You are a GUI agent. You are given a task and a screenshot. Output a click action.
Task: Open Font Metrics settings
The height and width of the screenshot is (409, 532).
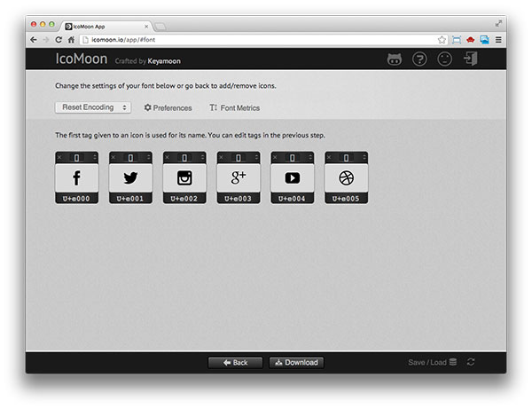coord(234,108)
